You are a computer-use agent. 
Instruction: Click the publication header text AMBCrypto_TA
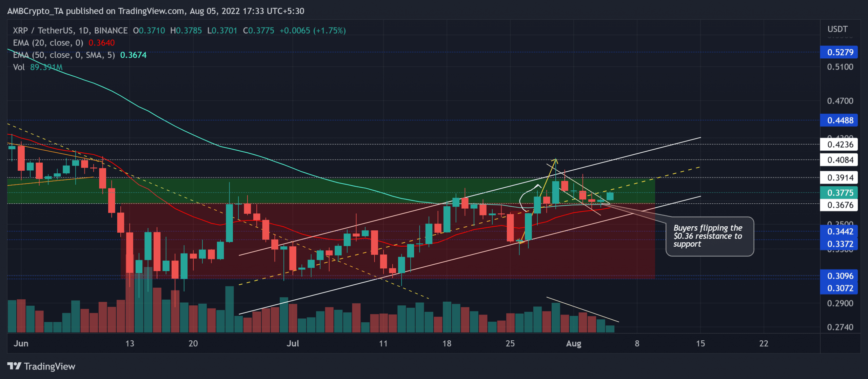pos(35,11)
